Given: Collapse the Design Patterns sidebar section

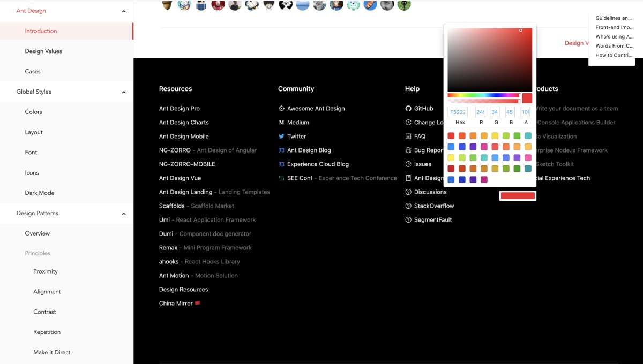Looking at the screenshot, I should point(124,214).
